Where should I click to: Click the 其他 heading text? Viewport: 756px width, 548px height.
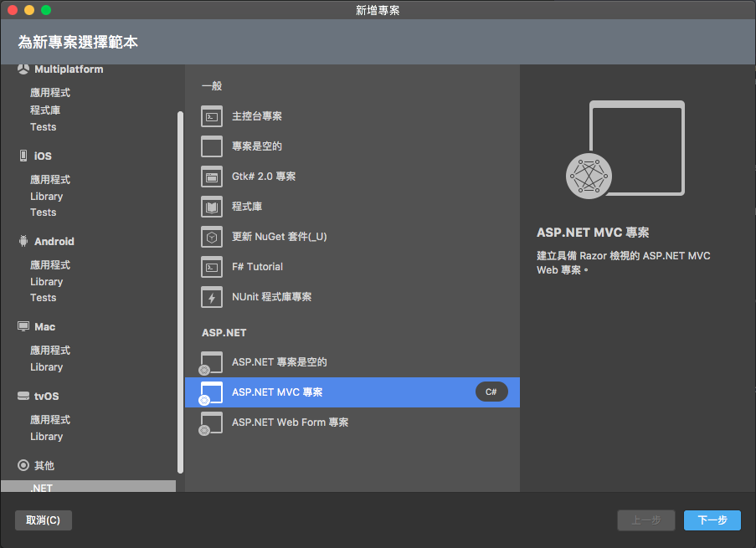[44, 465]
